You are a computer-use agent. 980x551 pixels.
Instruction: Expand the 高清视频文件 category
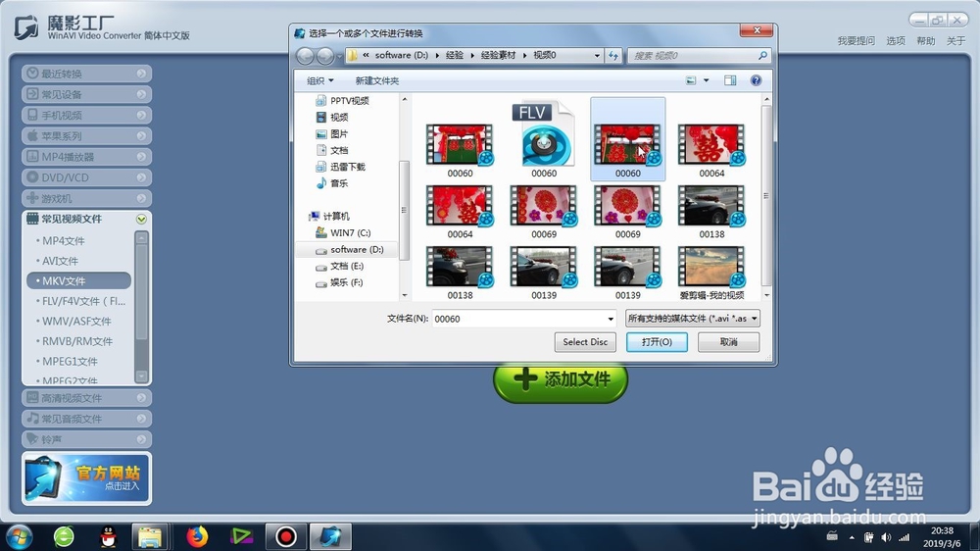click(87, 398)
